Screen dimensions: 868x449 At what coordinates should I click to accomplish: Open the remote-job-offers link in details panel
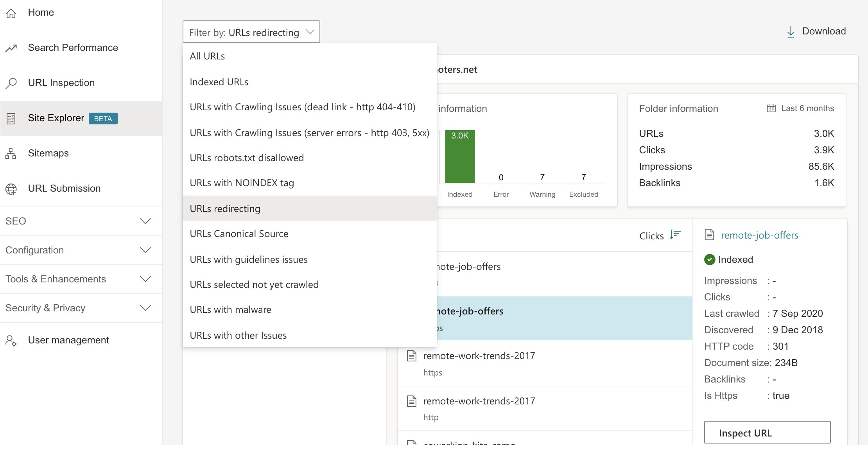pyautogui.click(x=759, y=235)
